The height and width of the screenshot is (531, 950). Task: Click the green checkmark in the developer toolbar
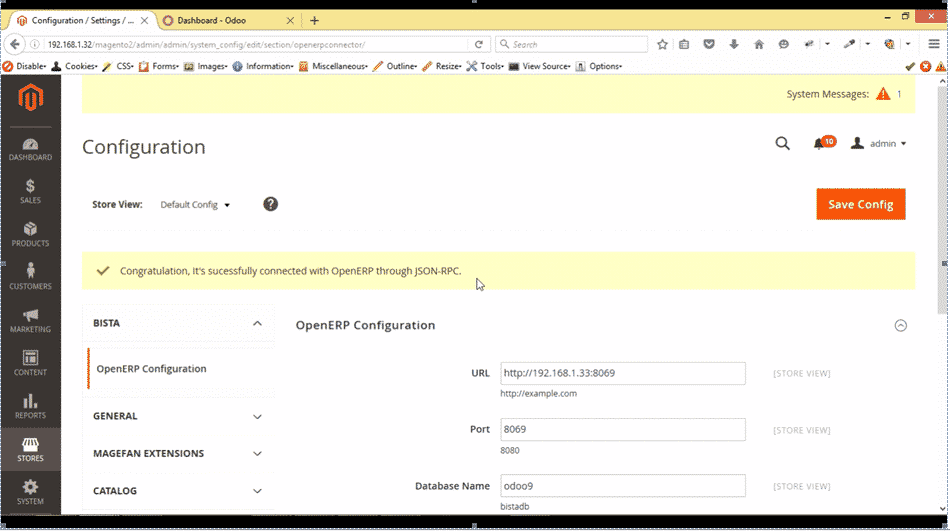pos(910,67)
